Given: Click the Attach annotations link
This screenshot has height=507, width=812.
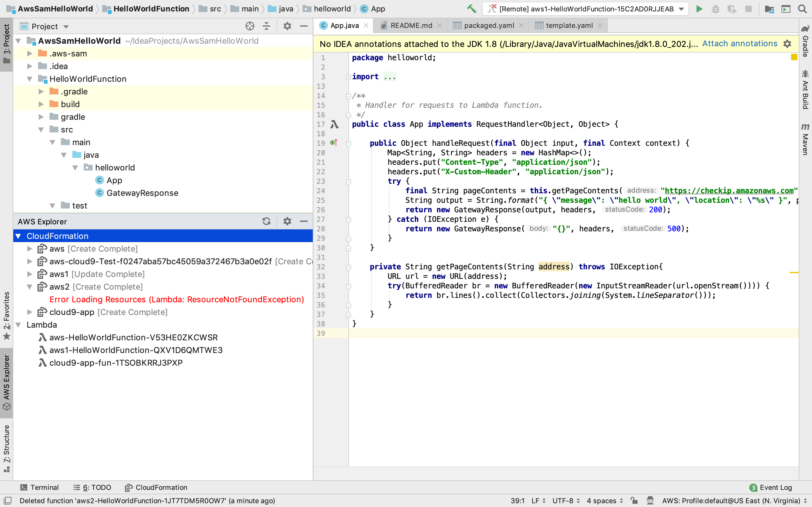Looking at the screenshot, I should pos(740,44).
